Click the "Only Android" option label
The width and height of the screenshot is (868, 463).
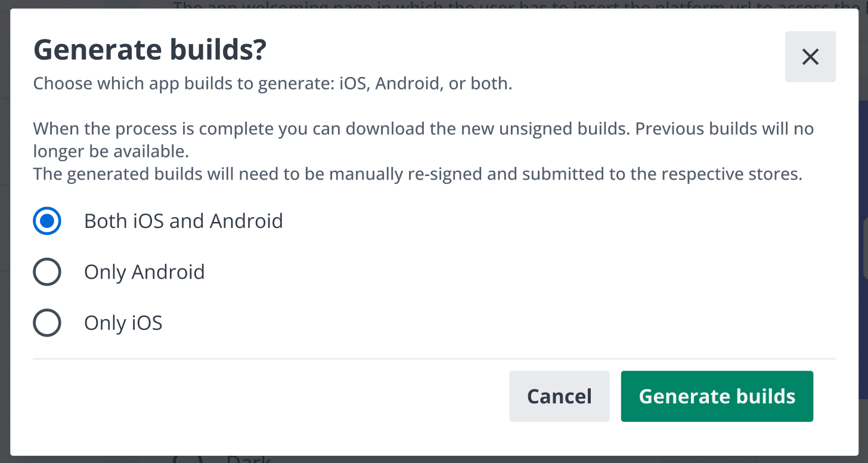tap(144, 272)
